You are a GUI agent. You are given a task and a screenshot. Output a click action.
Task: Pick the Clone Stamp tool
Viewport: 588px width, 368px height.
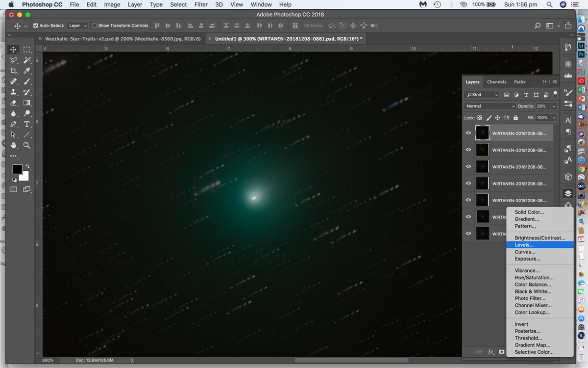coord(14,92)
